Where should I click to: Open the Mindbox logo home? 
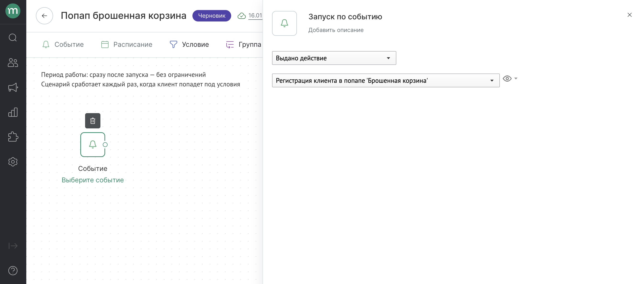click(13, 11)
